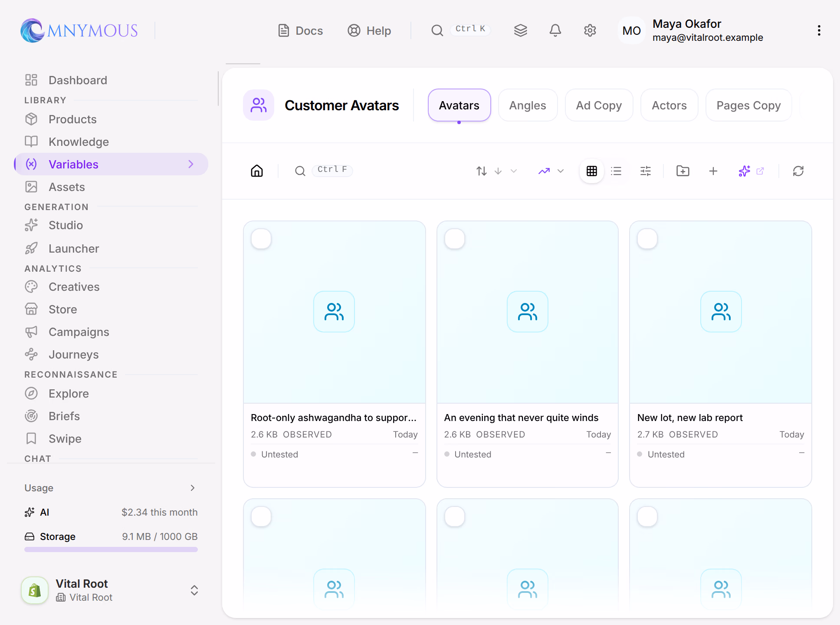Open the Journeys page
Image resolution: width=840 pixels, height=625 pixels.
point(111,355)
